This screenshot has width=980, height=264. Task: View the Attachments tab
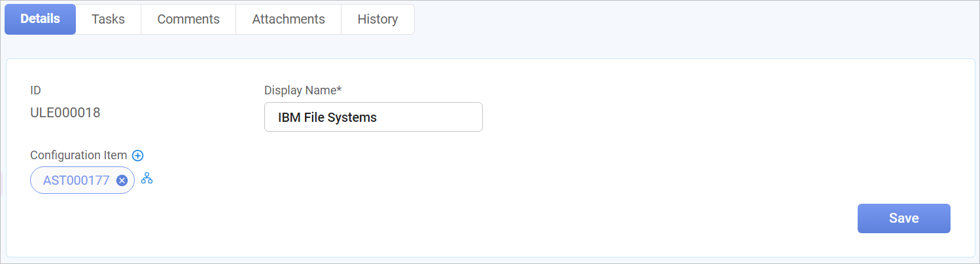tap(289, 19)
